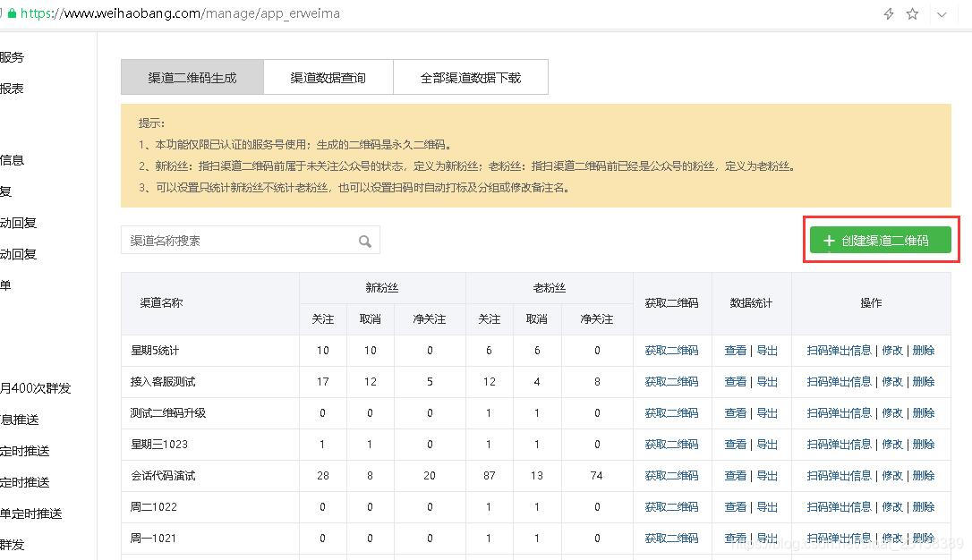This screenshot has width=972, height=560.
Task: View statistics 查看 for 测试二维码升级
Action: click(735, 413)
